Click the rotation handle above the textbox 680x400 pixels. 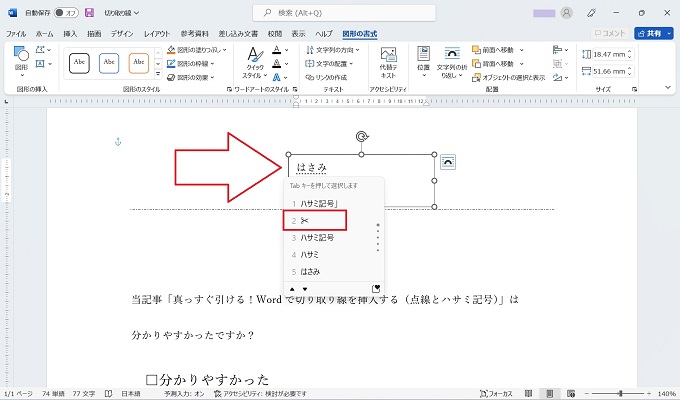362,137
